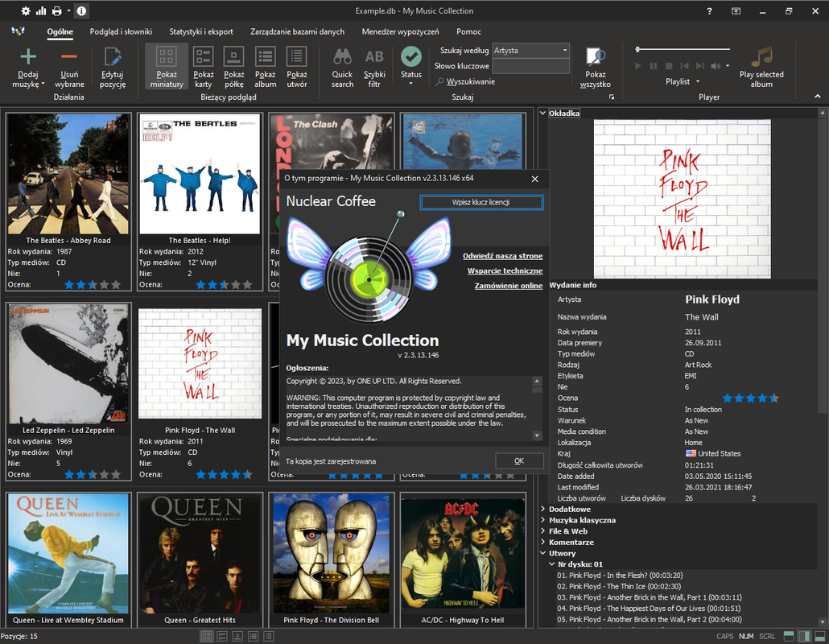The height and width of the screenshot is (644, 829).
Task: Toggle Pokaż miniatury thumbnails view
Action: point(167,68)
